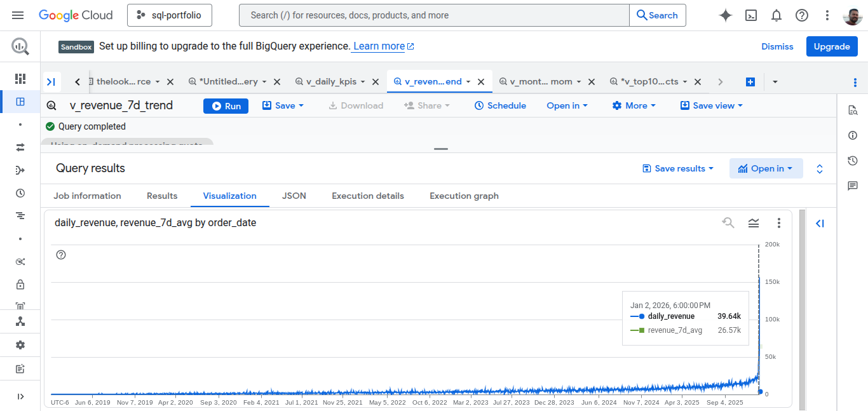
Task: Expand the Save results dropdown
Action: click(x=678, y=168)
